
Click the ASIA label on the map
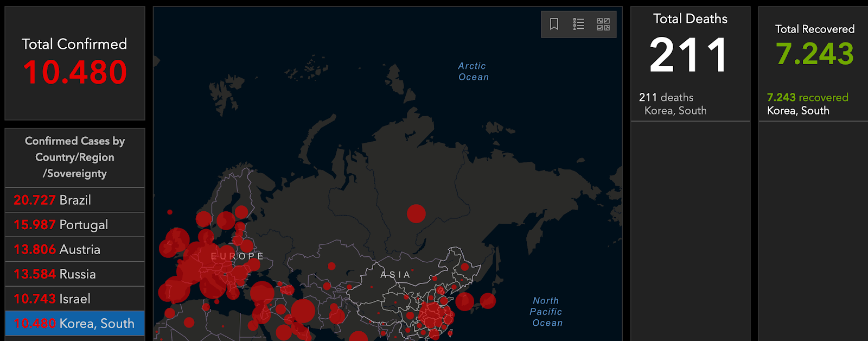[x=395, y=275]
